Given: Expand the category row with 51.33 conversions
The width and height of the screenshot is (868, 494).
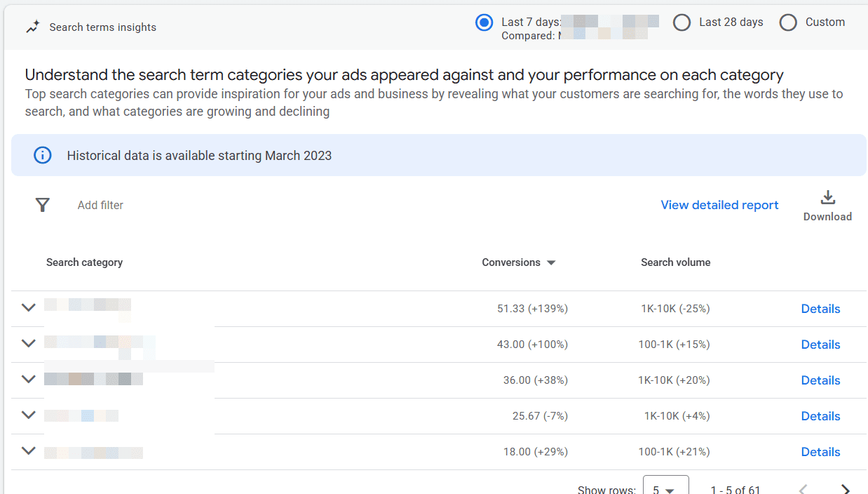Looking at the screenshot, I should [28, 307].
